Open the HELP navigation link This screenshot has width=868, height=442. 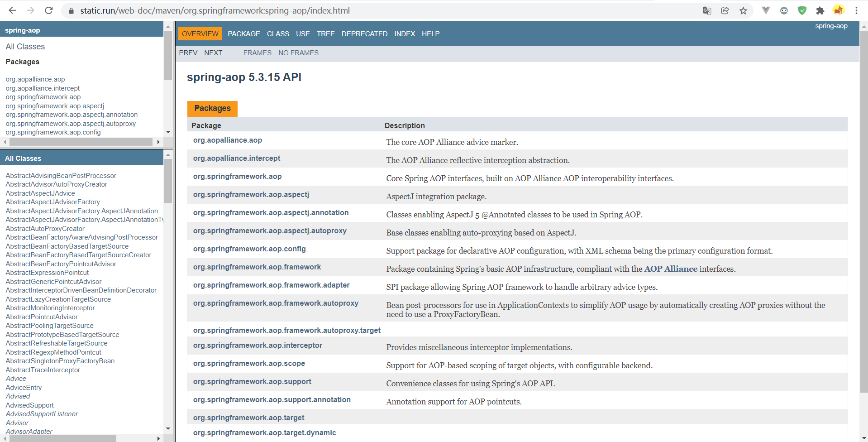(431, 34)
